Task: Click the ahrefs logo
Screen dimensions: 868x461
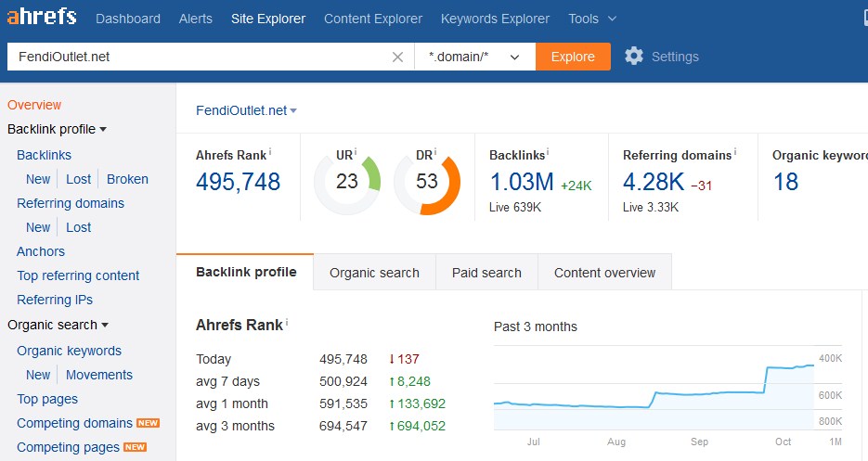Action: (x=42, y=18)
